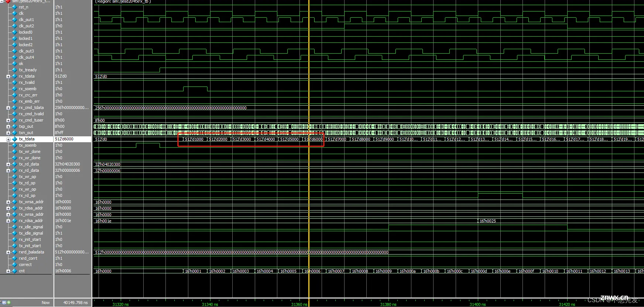Select the rx_wr_op signal name
Image resolution: width=644 pixels, height=307 pixels.
click(x=27, y=189)
